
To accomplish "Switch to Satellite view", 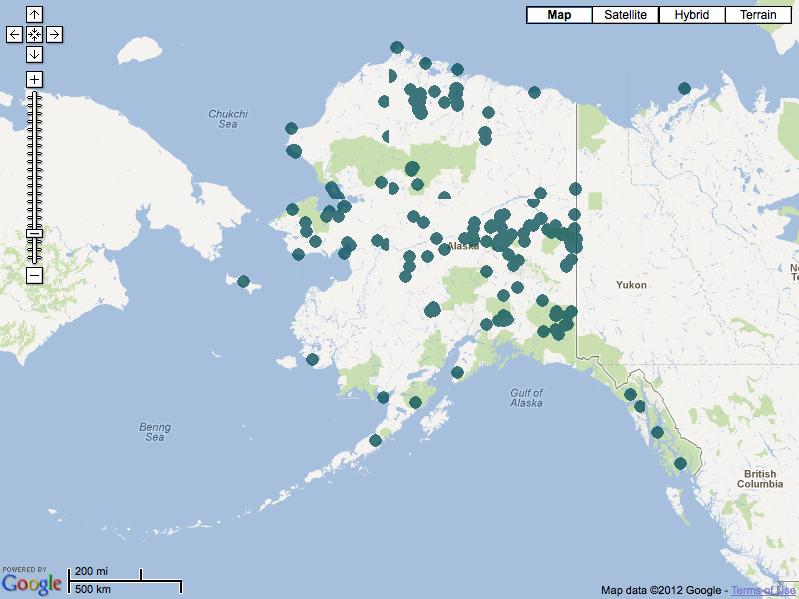I will coord(625,15).
